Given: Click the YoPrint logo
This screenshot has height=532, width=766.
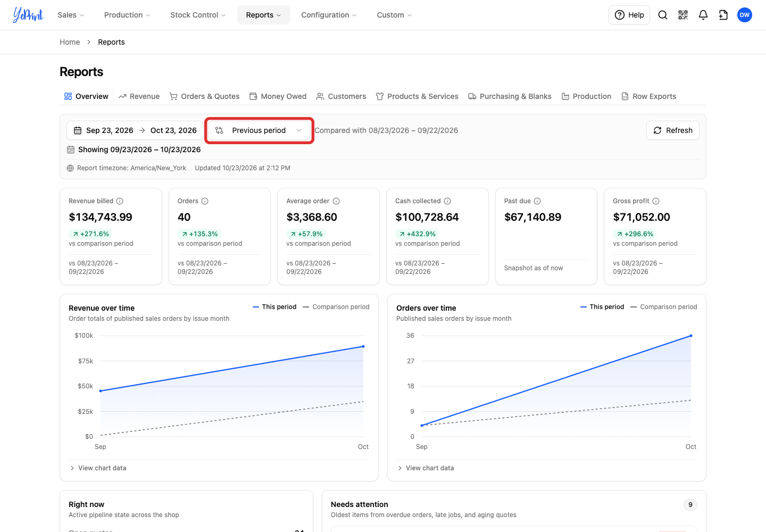Looking at the screenshot, I should (28, 15).
